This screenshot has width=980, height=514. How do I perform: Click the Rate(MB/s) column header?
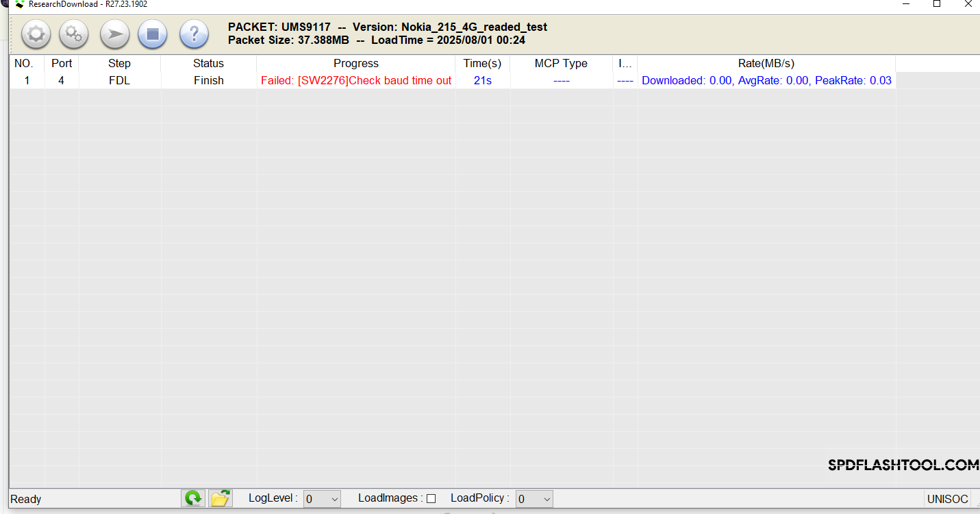[x=766, y=63]
